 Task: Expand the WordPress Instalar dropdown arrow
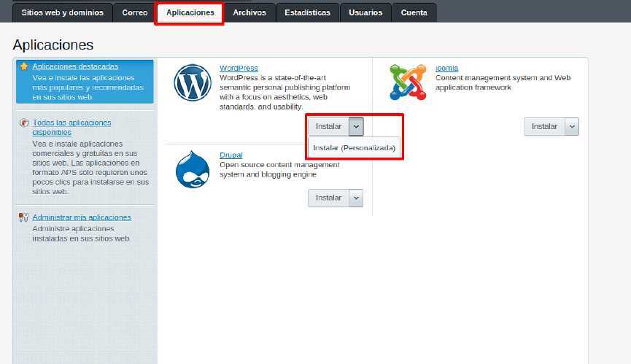(x=356, y=126)
